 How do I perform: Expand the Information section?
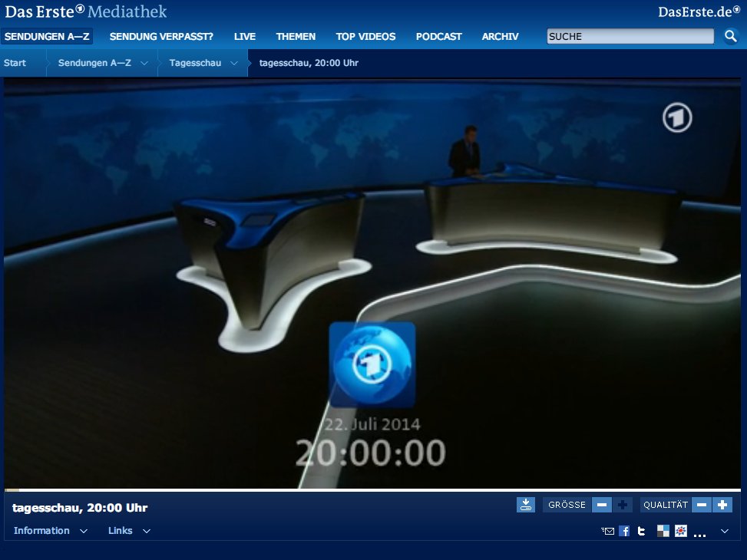(51, 531)
